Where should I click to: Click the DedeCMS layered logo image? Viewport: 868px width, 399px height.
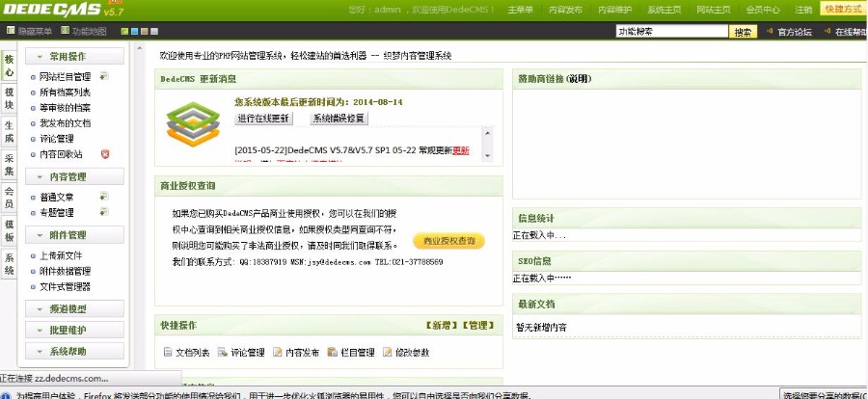193,124
